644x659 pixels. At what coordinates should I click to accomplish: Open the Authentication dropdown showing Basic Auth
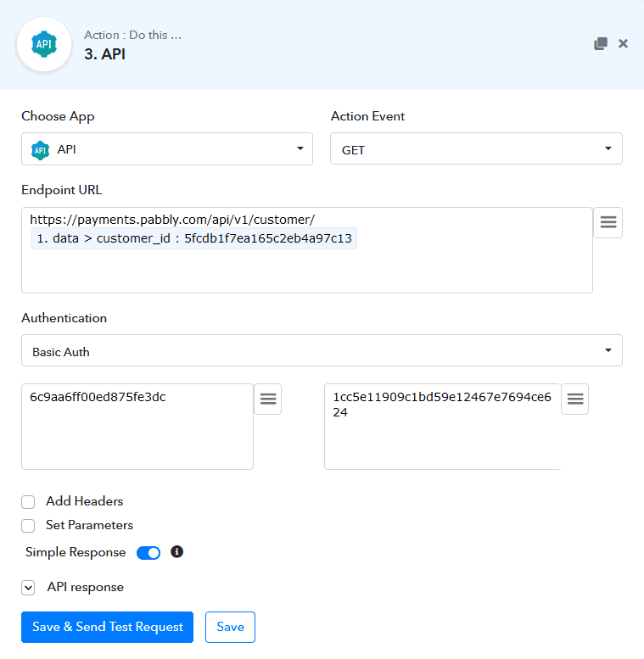[322, 350]
